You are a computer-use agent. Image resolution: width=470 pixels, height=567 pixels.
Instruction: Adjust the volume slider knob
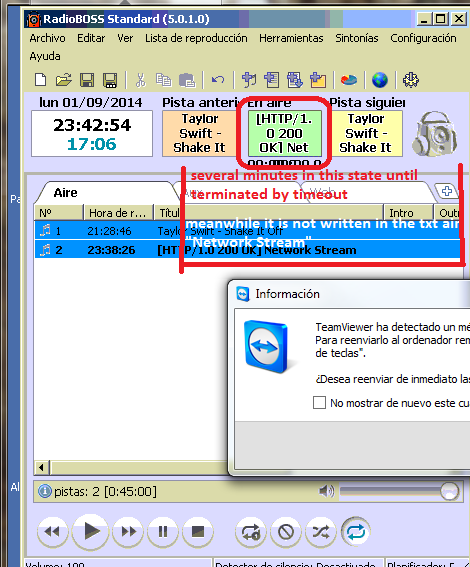click(449, 491)
